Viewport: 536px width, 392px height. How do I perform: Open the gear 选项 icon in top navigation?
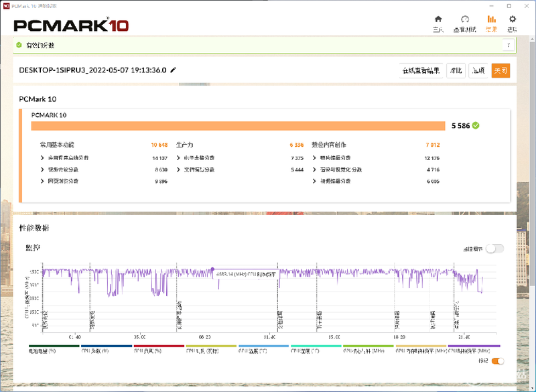click(512, 19)
